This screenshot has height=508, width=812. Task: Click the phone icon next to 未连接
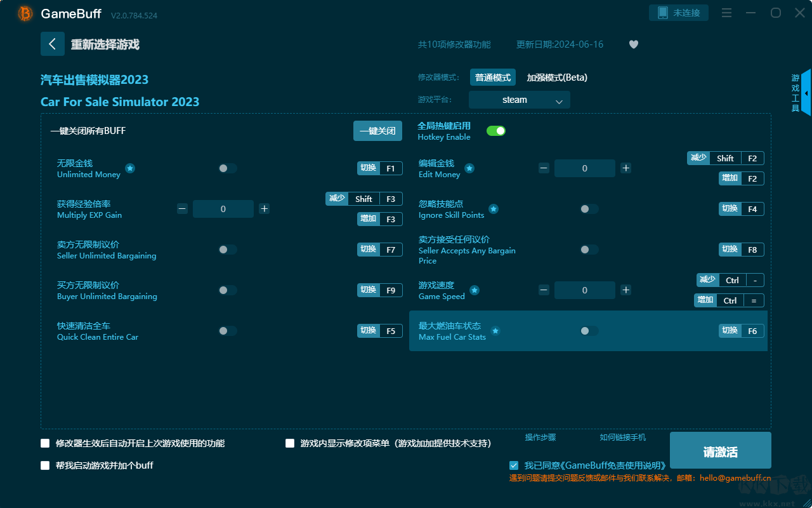[x=663, y=13]
